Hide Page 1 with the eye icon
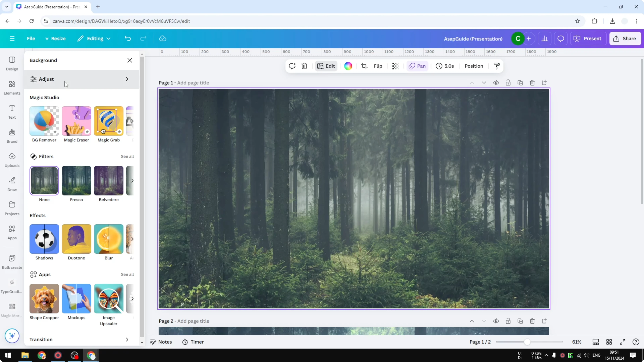The height and width of the screenshot is (362, 644). click(x=496, y=83)
